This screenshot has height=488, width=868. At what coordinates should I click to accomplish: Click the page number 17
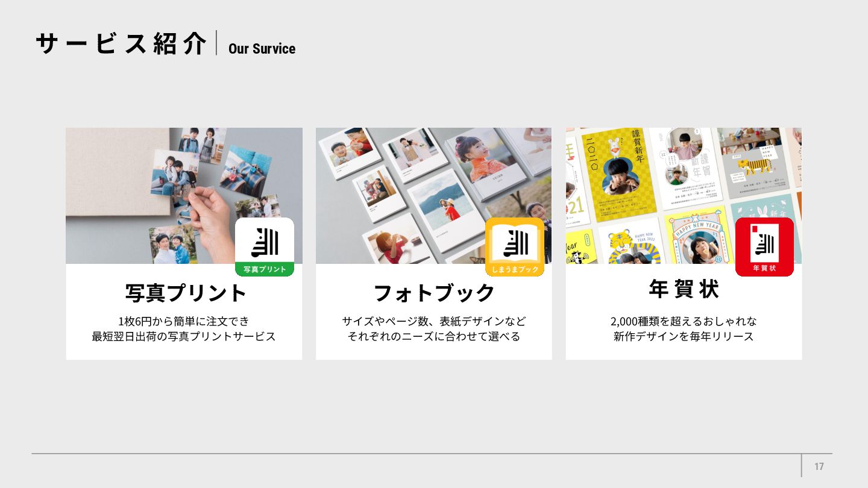[819, 466]
